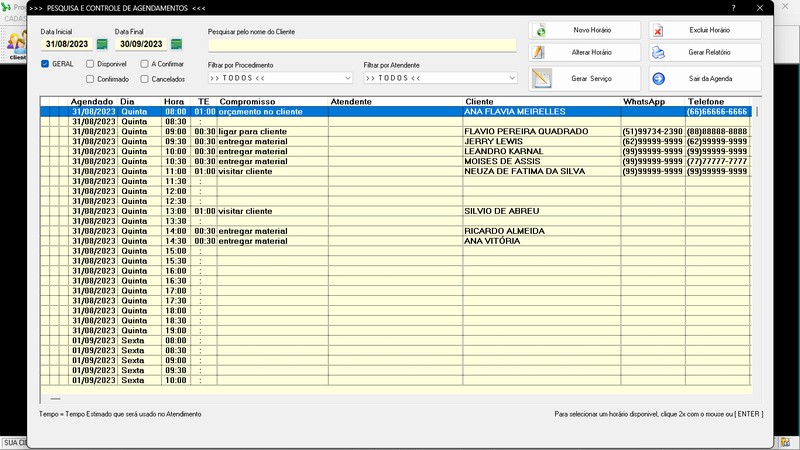Click the Gerar Serviço pencil icon
Screen dimensions: 800x450
[542, 78]
